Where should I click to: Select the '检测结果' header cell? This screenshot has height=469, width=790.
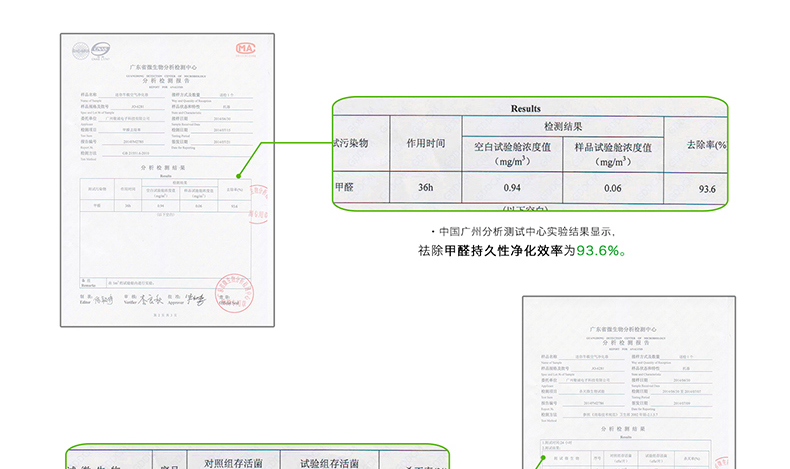(x=563, y=126)
